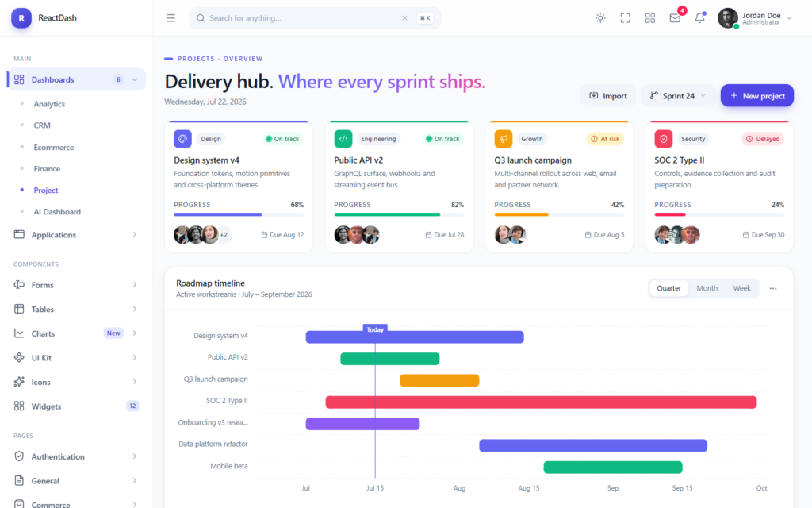Click the UI Kit icon
The width and height of the screenshot is (812, 508).
click(19, 358)
